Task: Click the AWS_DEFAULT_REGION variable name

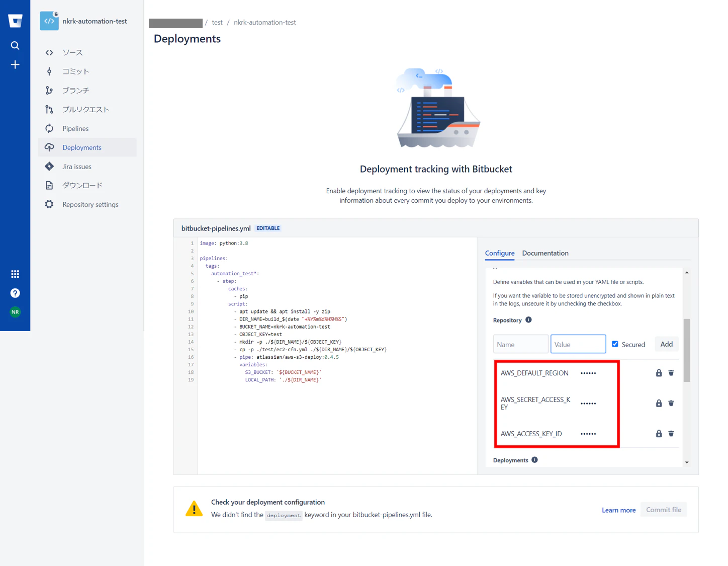Action: [x=534, y=373]
